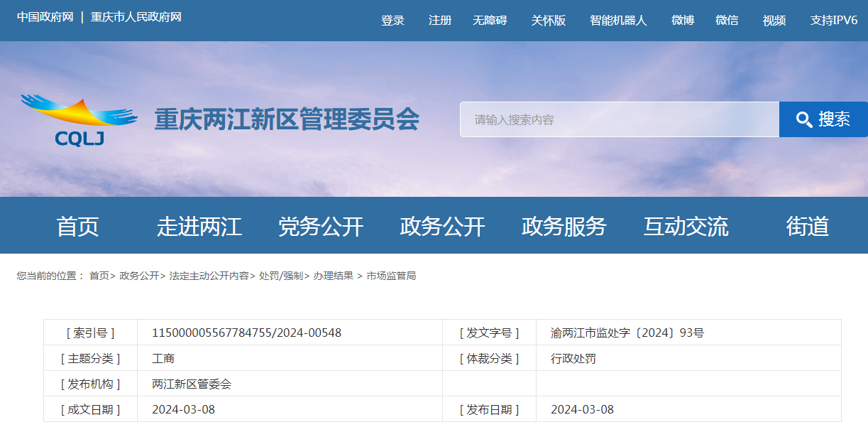Viewport: 868px width, 432px height.
Task: Open 互动交流 navigation item
Action: [686, 227]
